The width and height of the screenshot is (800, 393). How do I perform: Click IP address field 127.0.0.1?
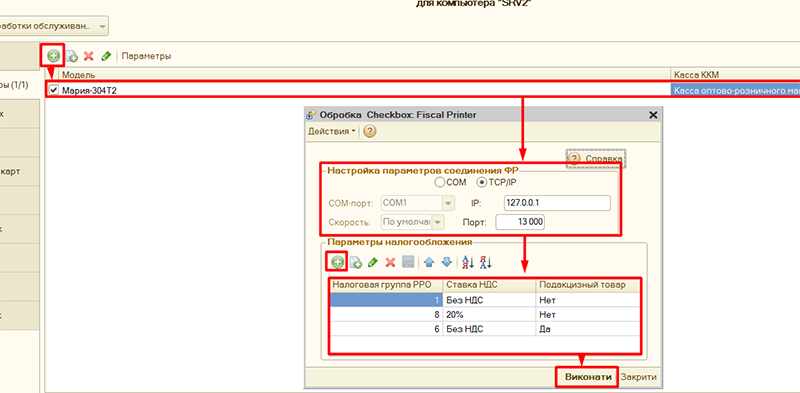point(557,203)
